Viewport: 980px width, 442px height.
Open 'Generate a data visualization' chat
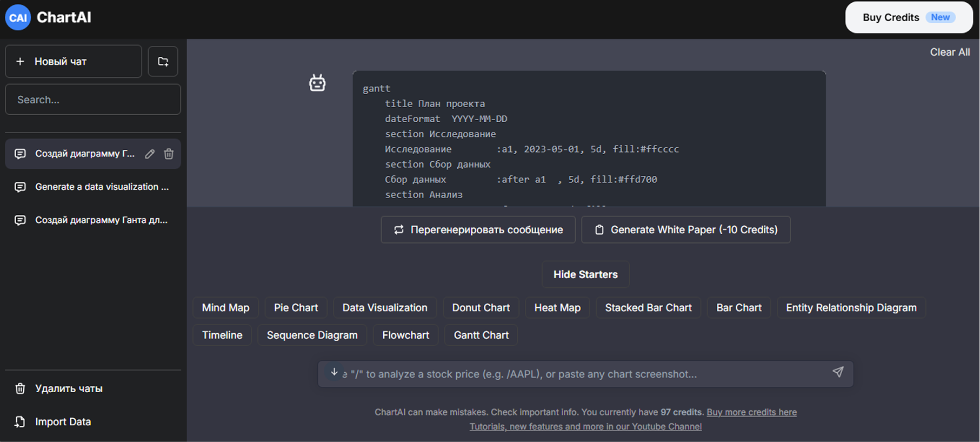pyautogui.click(x=102, y=187)
